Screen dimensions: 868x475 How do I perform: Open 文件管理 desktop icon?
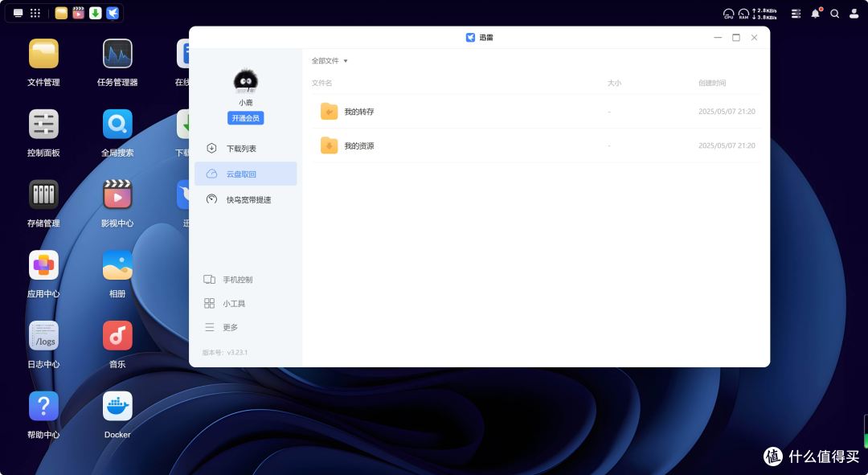click(43, 54)
